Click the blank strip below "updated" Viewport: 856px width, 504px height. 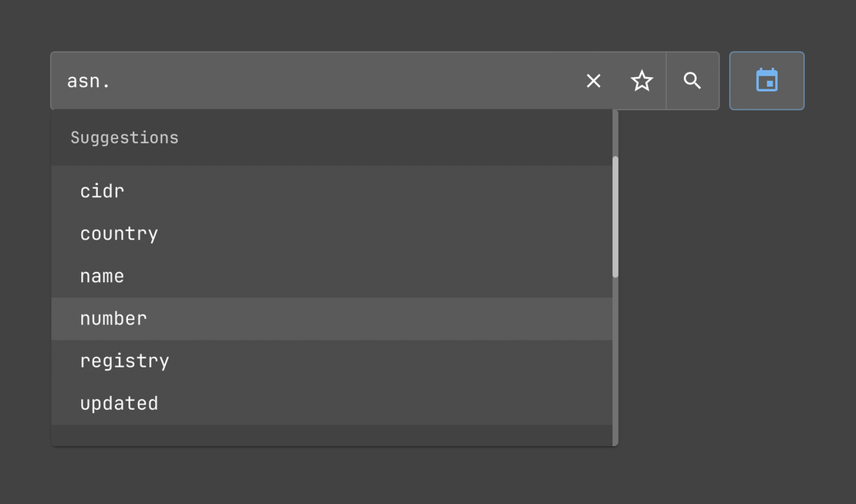(x=332, y=435)
